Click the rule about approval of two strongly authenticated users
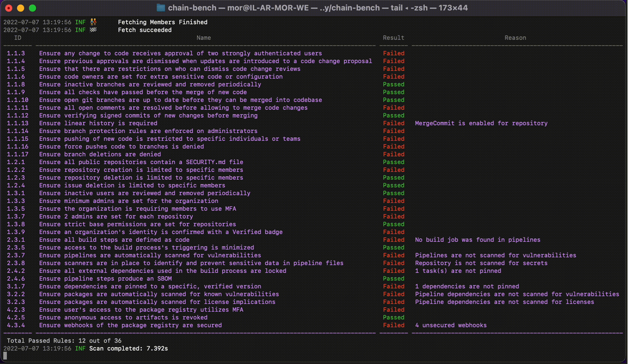Screen dimensions: 628x364 (181, 53)
